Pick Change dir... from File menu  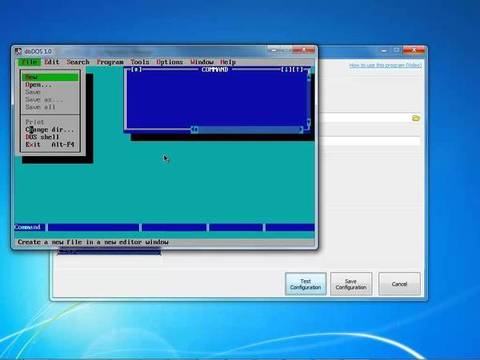click(x=50, y=129)
